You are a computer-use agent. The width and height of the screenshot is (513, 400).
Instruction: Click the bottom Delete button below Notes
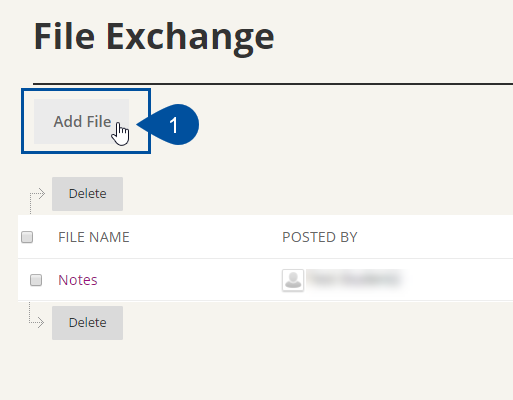87,323
